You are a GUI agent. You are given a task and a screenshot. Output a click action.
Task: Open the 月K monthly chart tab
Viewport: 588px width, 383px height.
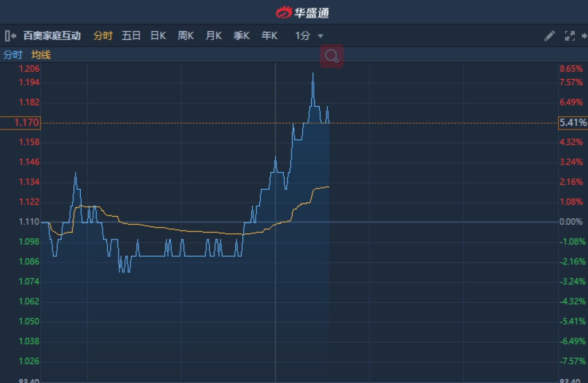pos(215,36)
